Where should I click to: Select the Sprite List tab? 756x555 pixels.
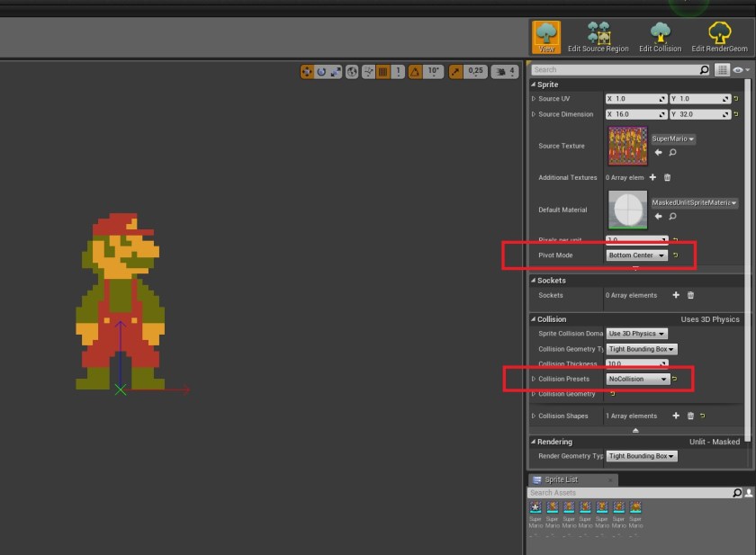pyautogui.click(x=563, y=479)
